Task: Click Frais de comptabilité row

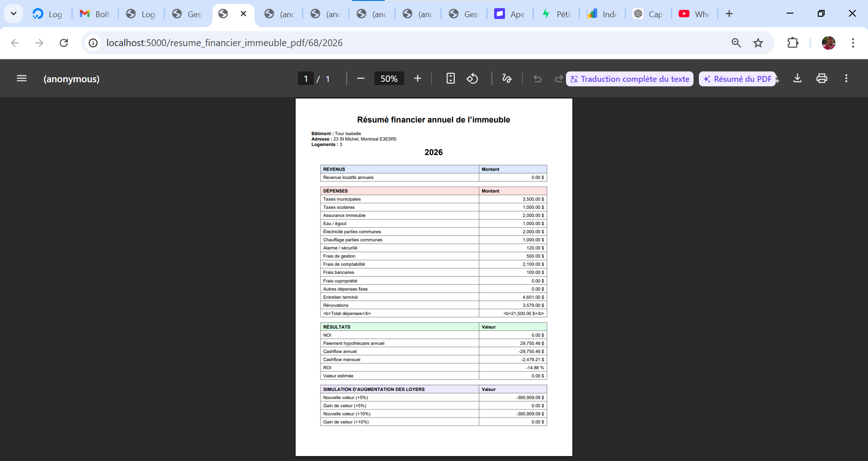Action: click(434, 264)
